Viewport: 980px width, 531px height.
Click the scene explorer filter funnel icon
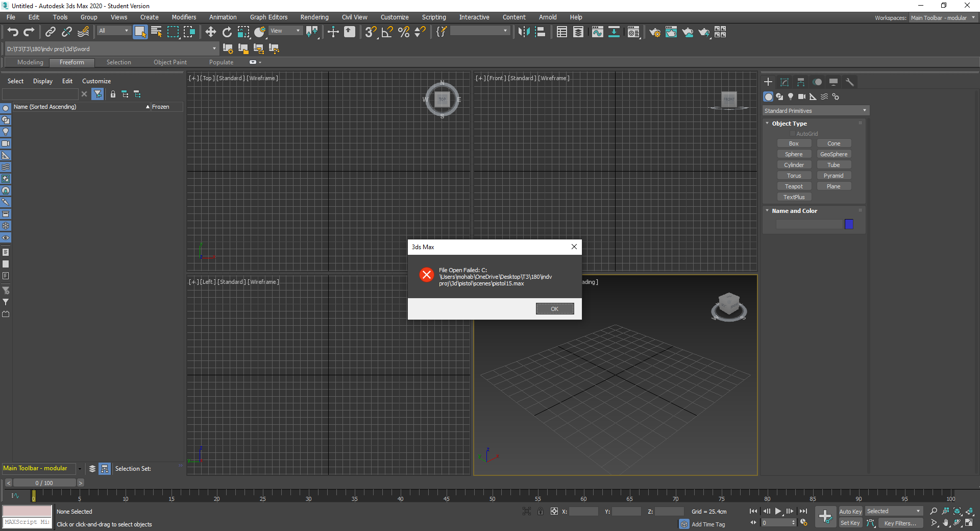(97, 94)
